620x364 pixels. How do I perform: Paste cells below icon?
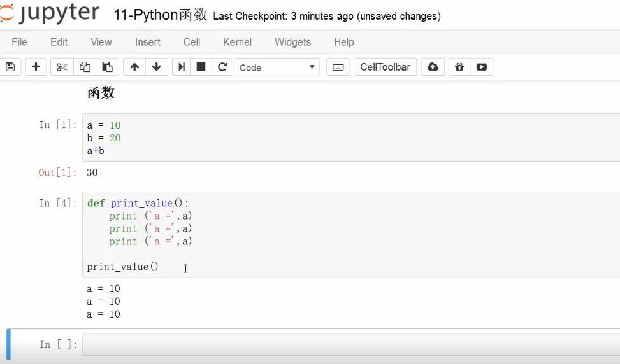point(107,67)
